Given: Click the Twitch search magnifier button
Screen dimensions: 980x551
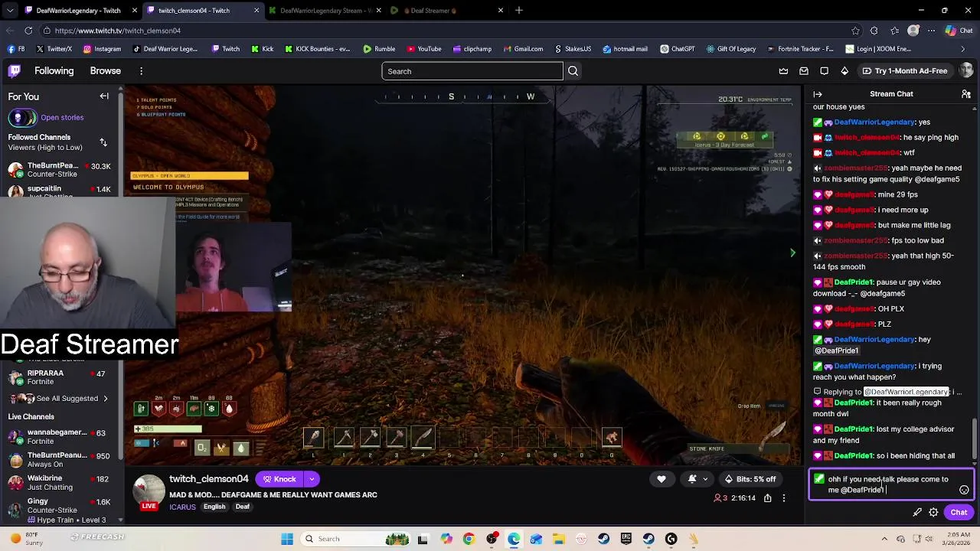Looking at the screenshot, I should pos(573,71).
